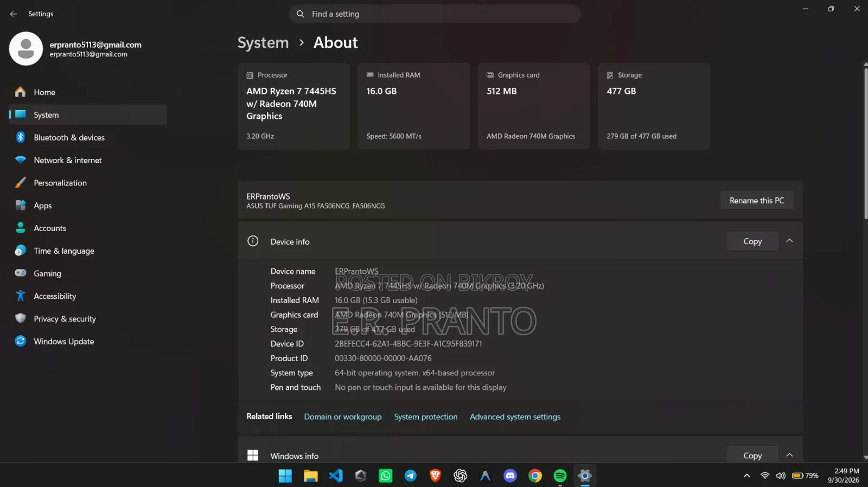Screen dimensions: 868x487
Task: Click the Installed RAM card
Action: click(x=413, y=106)
